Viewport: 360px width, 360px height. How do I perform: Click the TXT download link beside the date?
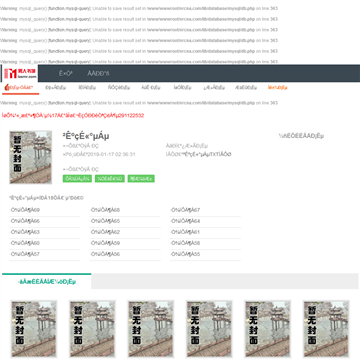click(x=199, y=154)
